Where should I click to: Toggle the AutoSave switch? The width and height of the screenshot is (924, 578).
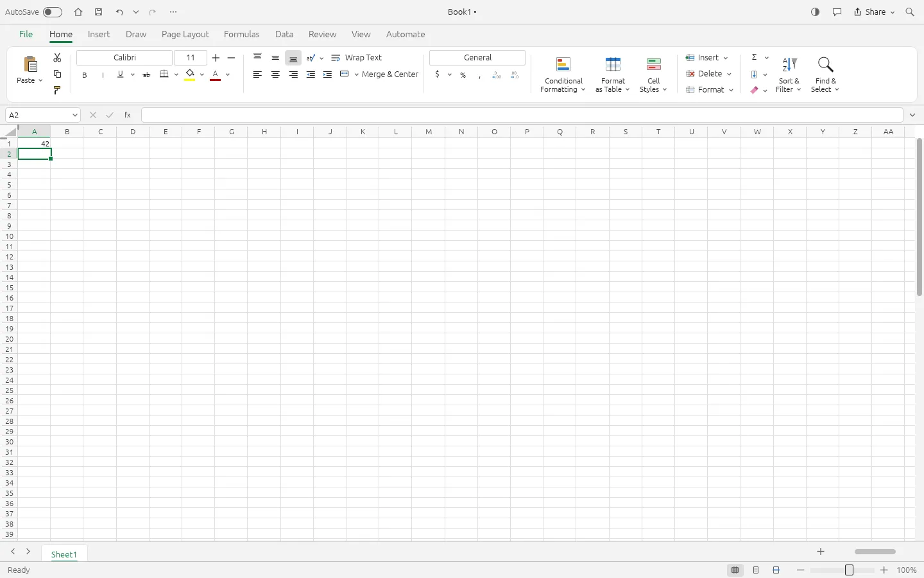click(x=53, y=12)
